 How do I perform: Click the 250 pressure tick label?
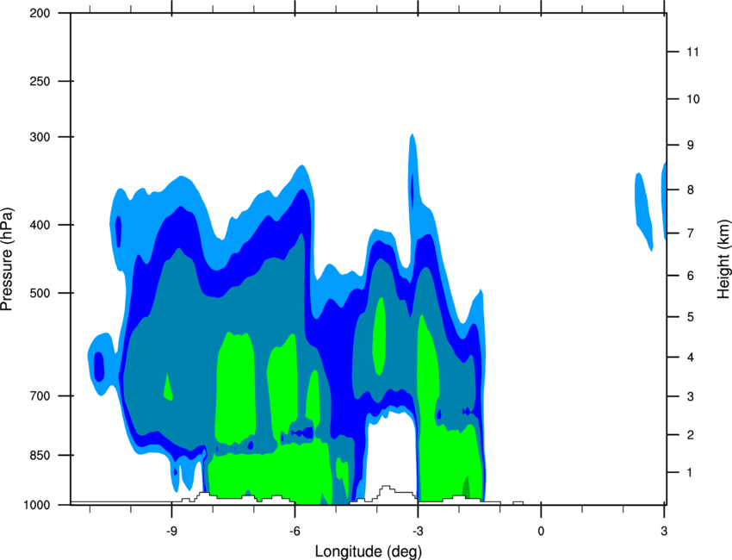(x=40, y=81)
